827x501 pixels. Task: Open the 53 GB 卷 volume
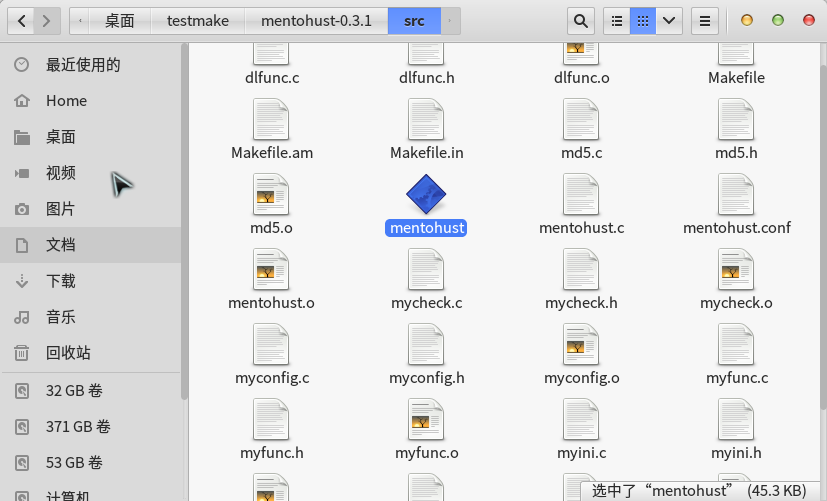91,463
